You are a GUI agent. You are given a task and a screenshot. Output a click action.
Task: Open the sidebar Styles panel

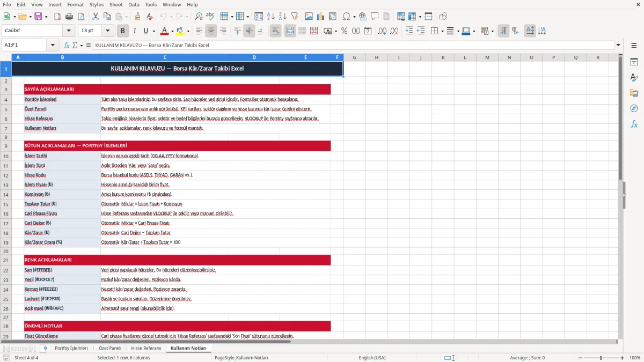[634, 78]
